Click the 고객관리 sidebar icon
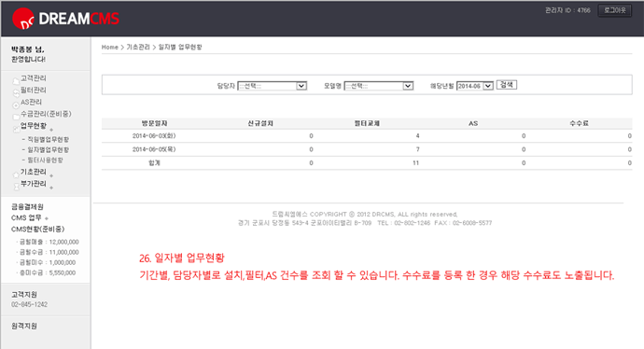The width and height of the screenshot is (644, 349). coord(16,81)
